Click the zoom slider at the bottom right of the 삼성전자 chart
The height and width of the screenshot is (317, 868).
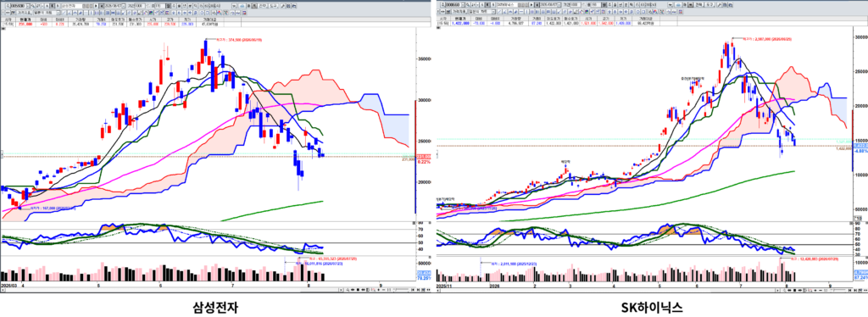pyautogui.click(x=401, y=290)
